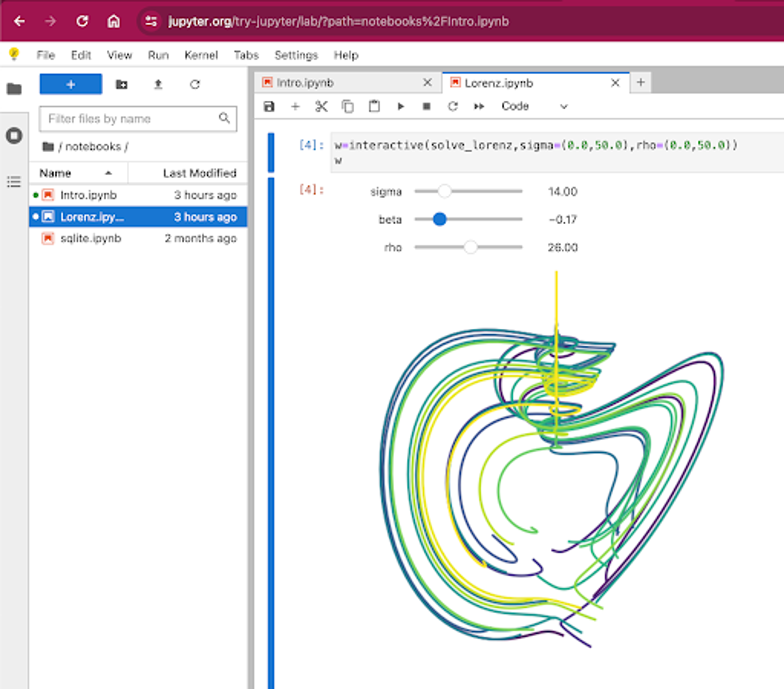
Task: Click the blue new launcher button
Action: point(71,84)
